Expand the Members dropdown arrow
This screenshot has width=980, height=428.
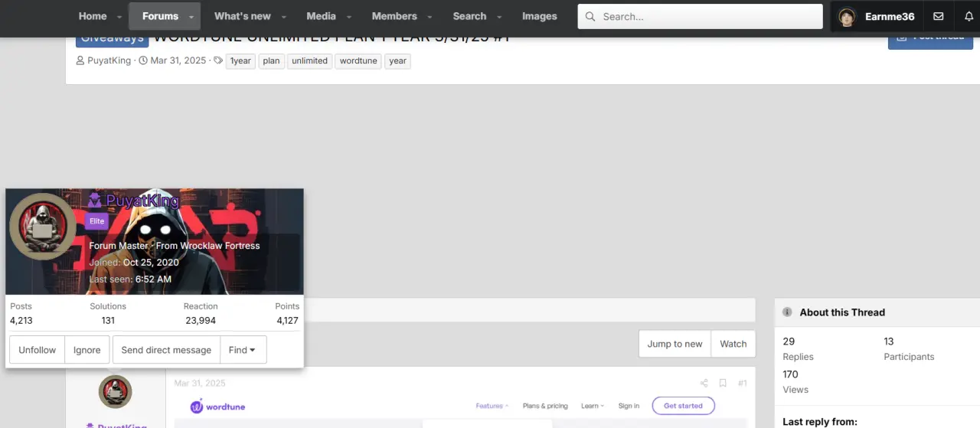430,17
